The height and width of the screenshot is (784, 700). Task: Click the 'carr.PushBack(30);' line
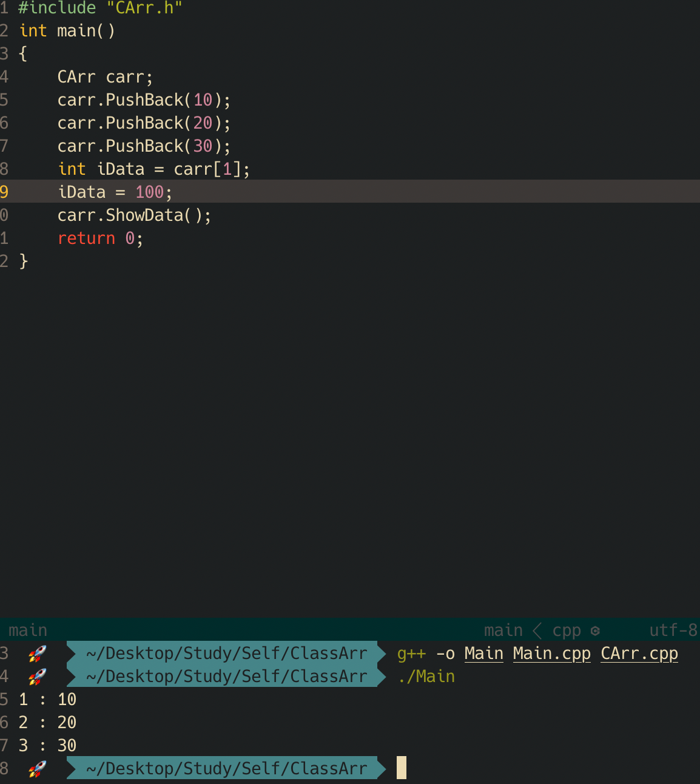[144, 146]
